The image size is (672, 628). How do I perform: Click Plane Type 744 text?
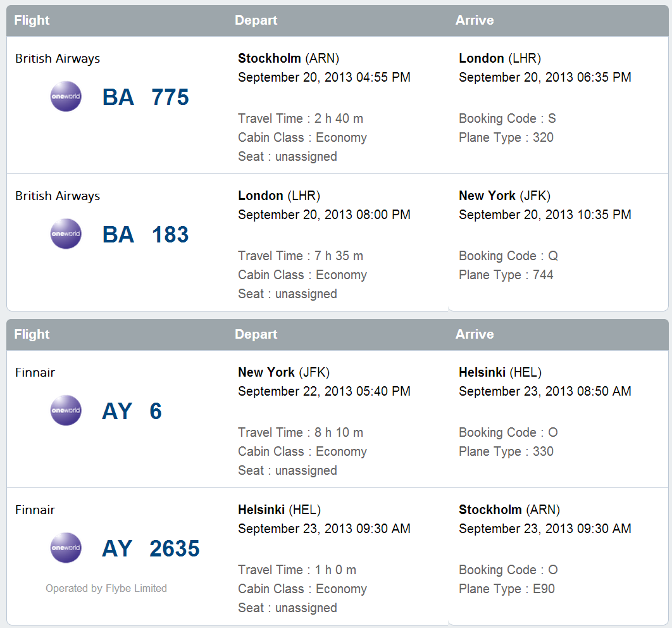tap(506, 275)
